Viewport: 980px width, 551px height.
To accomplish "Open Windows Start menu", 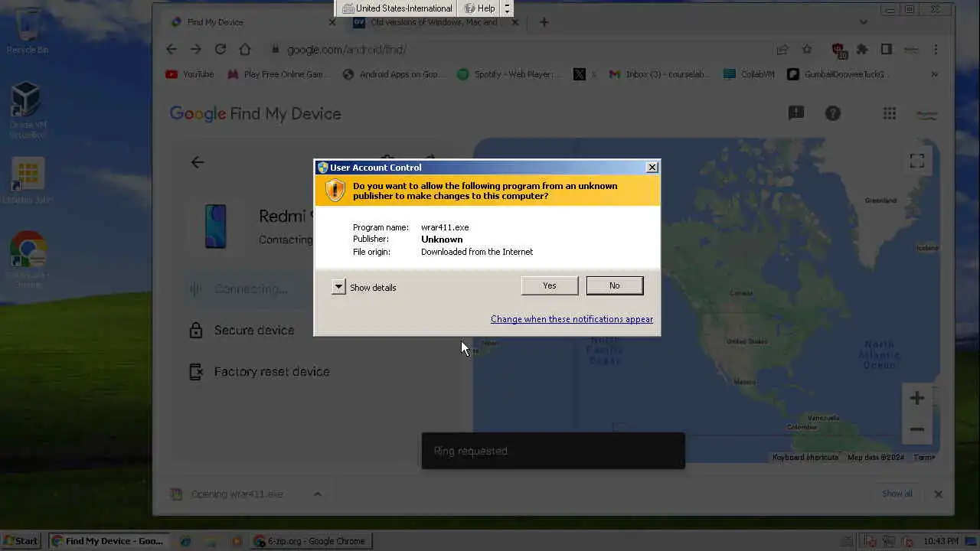I will point(21,541).
